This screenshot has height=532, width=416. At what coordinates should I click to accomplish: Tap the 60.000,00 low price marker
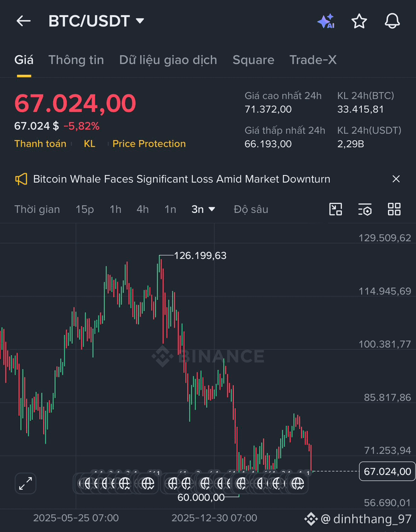coord(201,497)
